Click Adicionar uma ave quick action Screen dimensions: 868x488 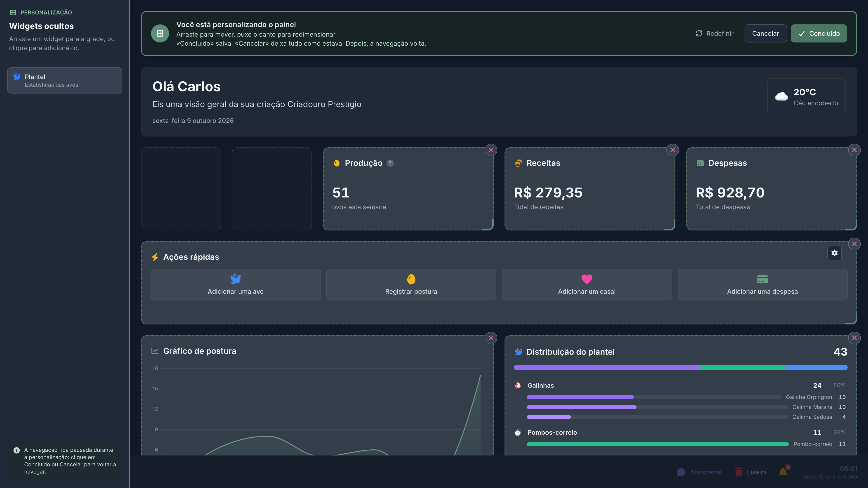tap(236, 284)
